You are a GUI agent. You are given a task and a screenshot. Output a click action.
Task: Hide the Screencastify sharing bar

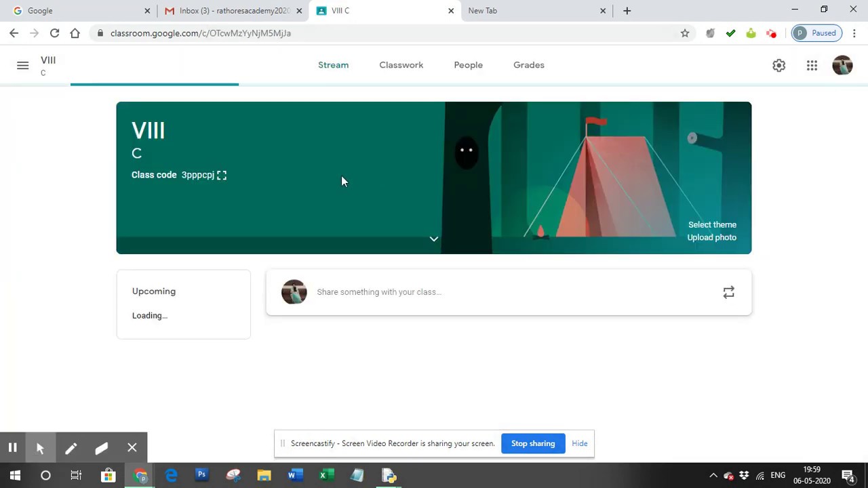579,443
